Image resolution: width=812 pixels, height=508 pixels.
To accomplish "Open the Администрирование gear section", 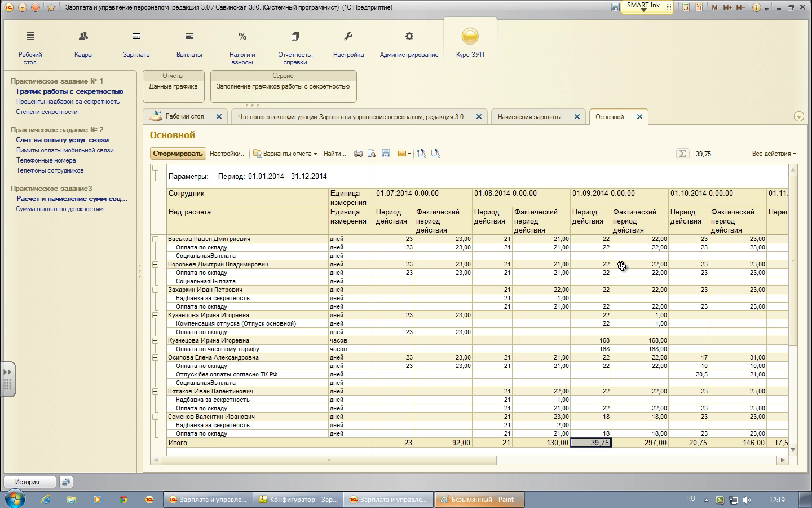I will coord(409,44).
